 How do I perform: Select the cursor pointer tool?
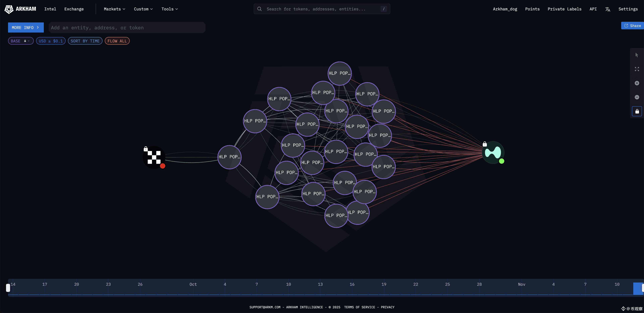click(x=637, y=55)
